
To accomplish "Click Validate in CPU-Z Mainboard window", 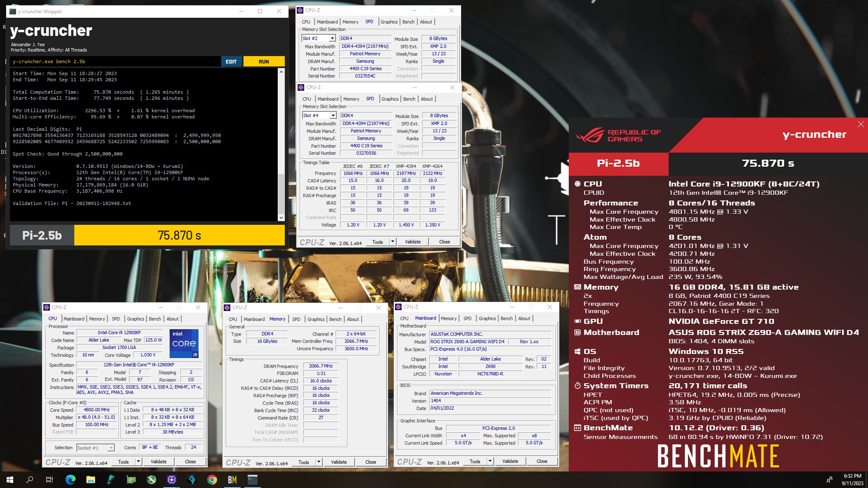I will (510, 461).
